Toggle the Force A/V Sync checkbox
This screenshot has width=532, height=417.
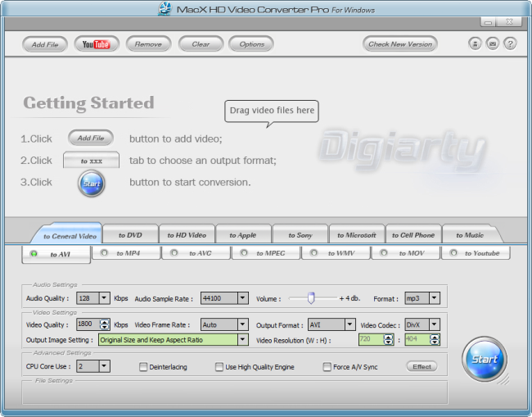point(327,367)
